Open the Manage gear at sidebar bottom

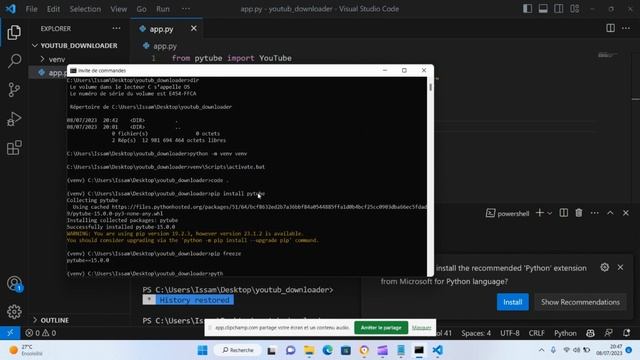click(14, 312)
